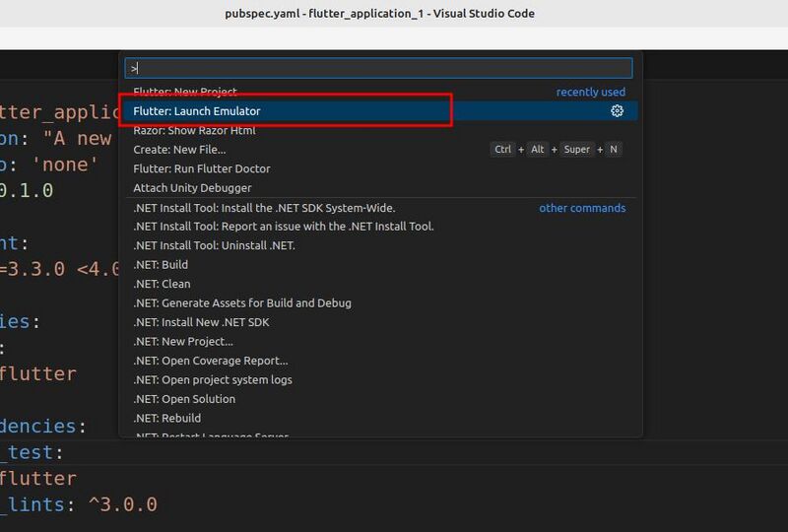Run the .NET: Clean command
Image resolution: width=788 pixels, height=532 pixels.
[x=380, y=284]
